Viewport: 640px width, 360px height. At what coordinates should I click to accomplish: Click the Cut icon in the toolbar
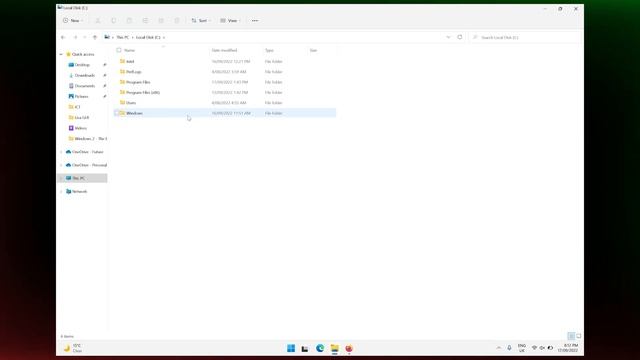(98, 20)
